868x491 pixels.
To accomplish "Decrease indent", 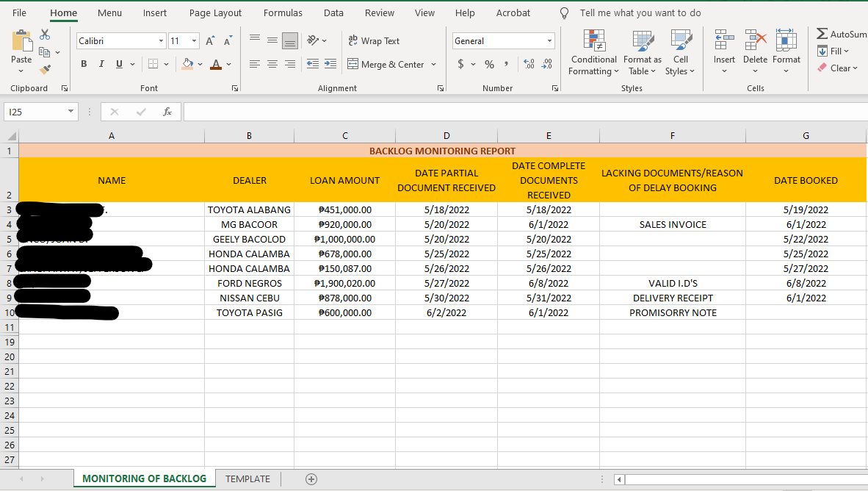I will point(313,64).
